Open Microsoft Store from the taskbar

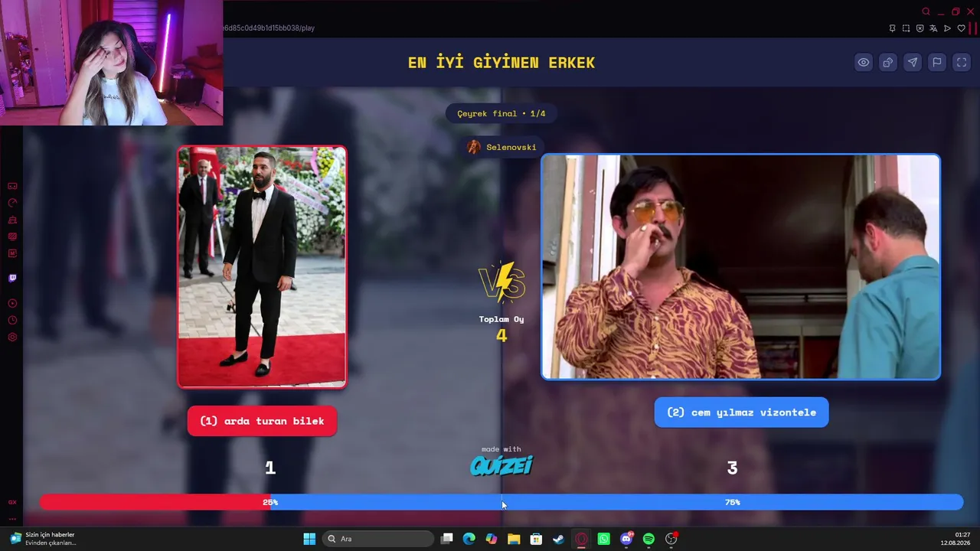(x=536, y=539)
